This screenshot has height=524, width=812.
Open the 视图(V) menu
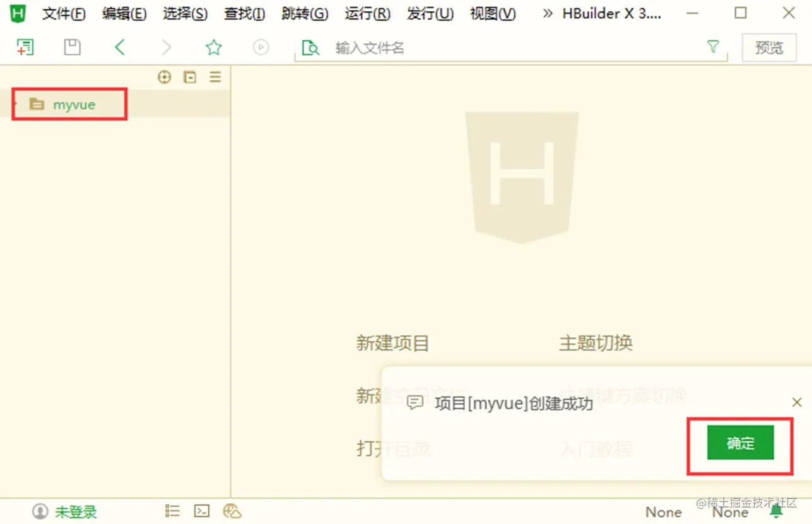(x=492, y=14)
